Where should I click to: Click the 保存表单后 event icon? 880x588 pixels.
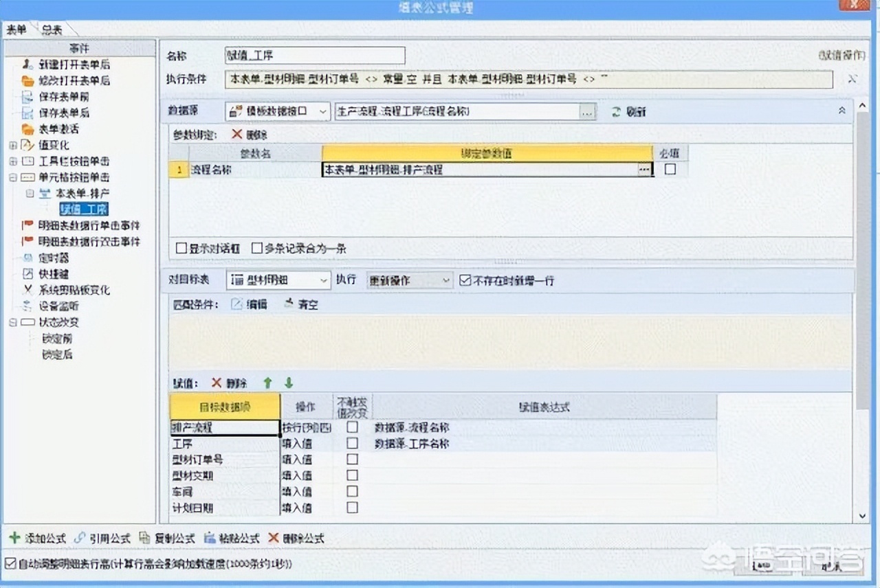point(27,113)
